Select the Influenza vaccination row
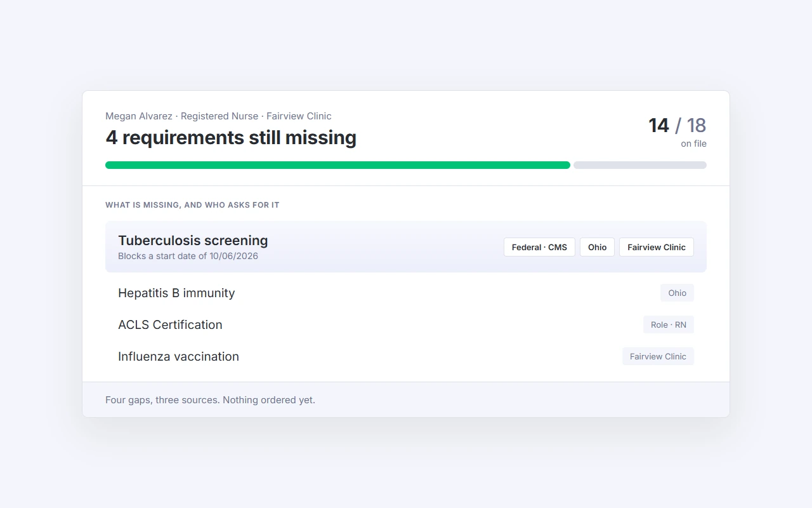This screenshot has width=812, height=508. [406, 356]
